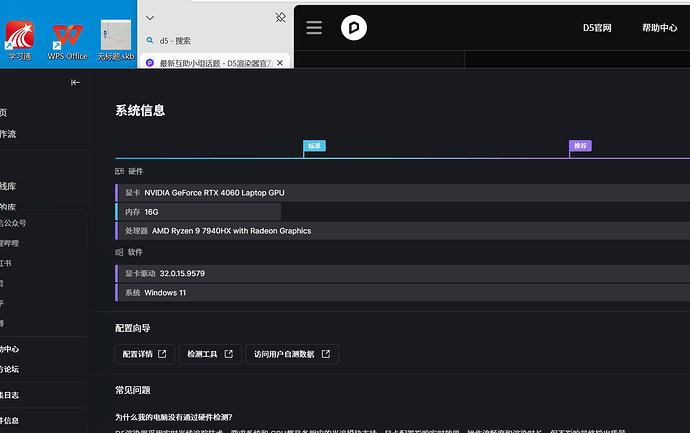Switch to the 最新互助小组话题 tab
The width and height of the screenshot is (690, 433).
click(215, 63)
